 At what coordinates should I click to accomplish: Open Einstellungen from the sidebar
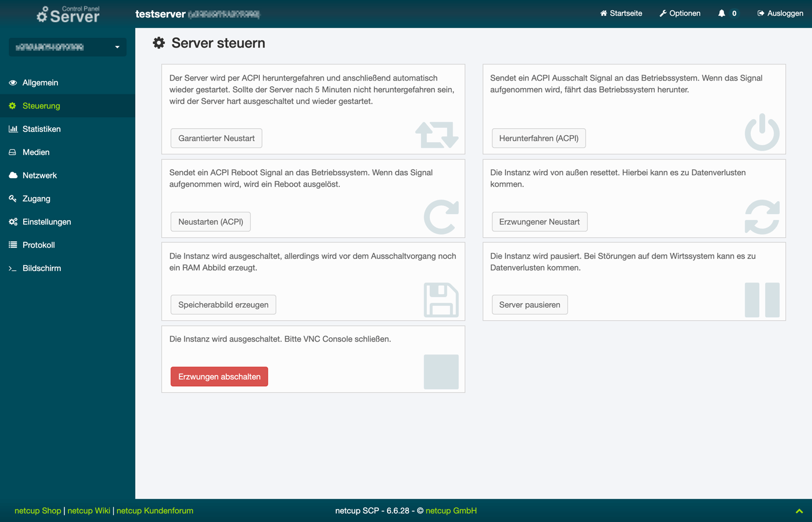click(46, 222)
